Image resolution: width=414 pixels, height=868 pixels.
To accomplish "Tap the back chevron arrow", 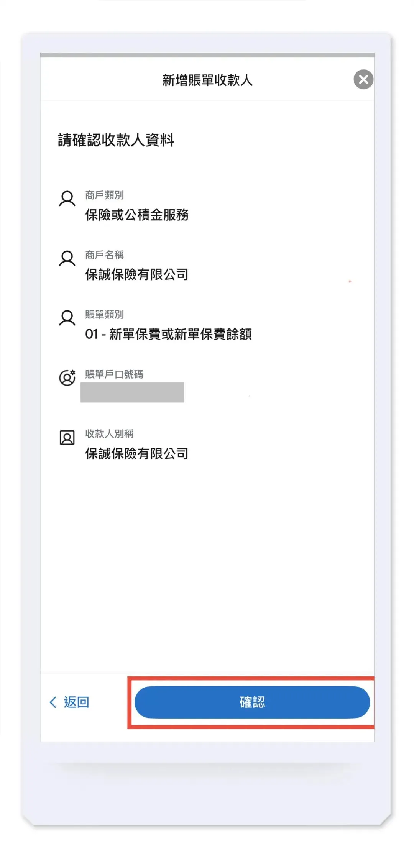I will point(53,702).
